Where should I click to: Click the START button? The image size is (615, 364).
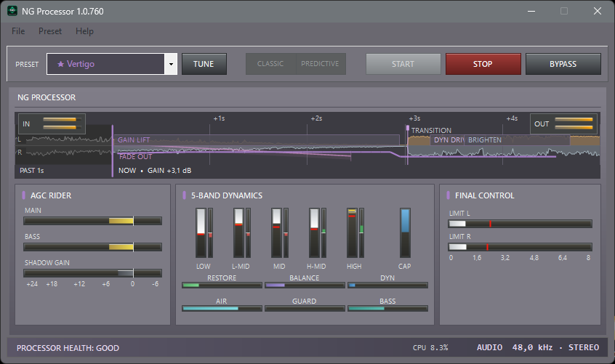[403, 64]
